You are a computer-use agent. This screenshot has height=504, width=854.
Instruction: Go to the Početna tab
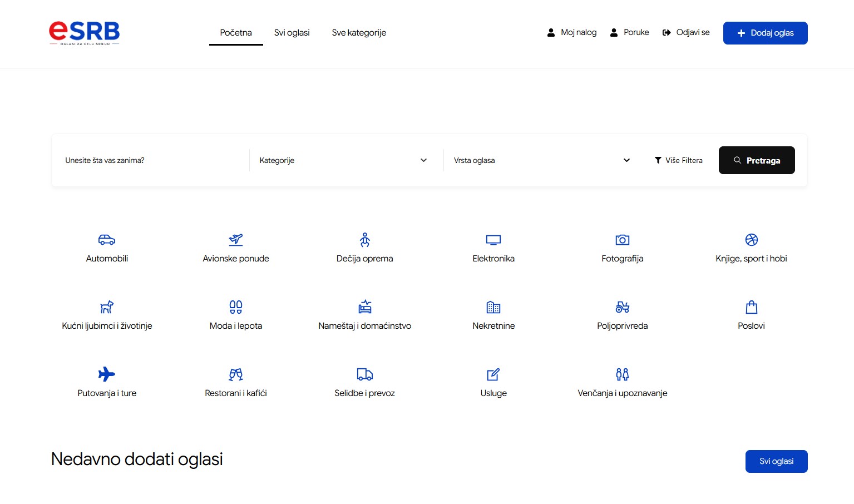click(x=236, y=33)
